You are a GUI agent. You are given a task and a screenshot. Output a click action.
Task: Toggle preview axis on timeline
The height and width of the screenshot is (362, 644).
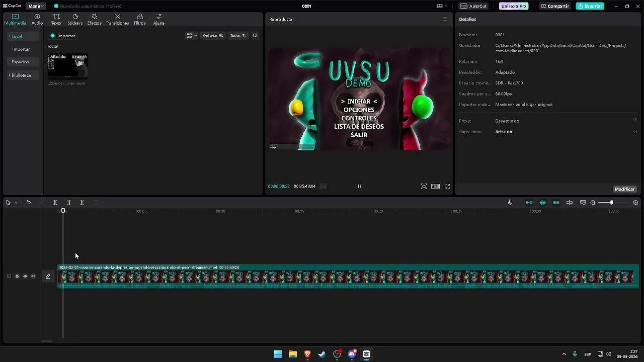570,203
